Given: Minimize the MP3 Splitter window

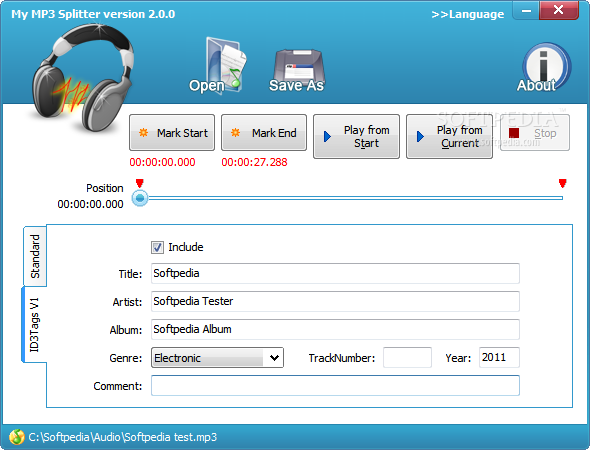Looking at the screenshot, I should tap(526, 11).
